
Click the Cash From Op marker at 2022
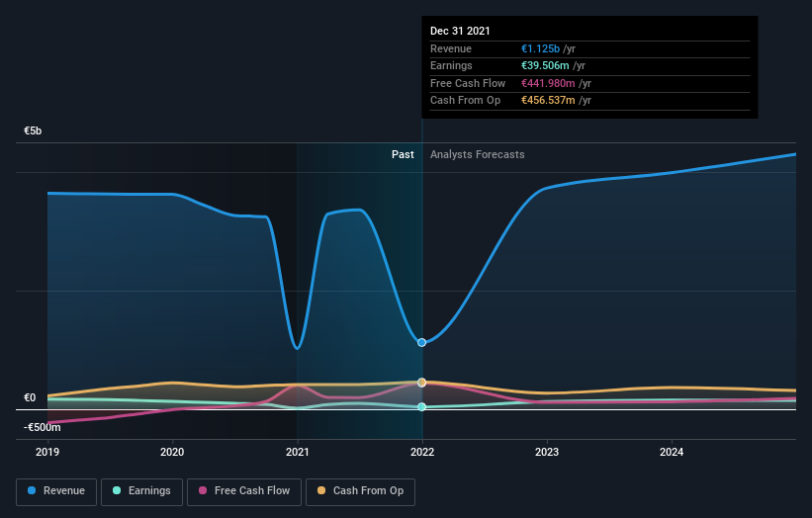(x=422, y=383)
